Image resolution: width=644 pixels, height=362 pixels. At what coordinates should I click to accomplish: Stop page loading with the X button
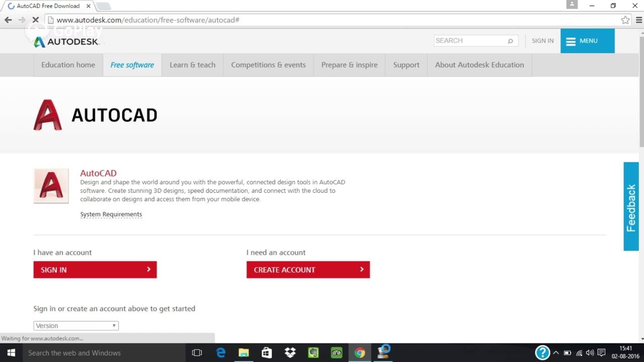point(35,20)
